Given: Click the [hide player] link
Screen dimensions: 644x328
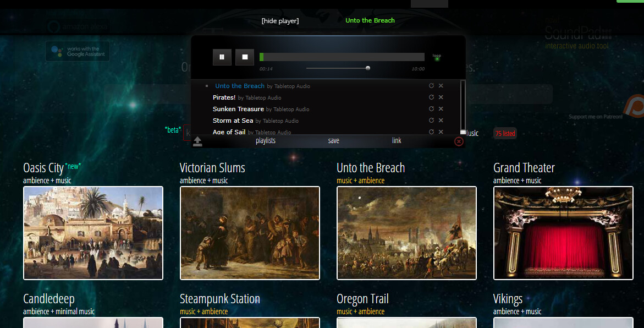Looking at the screenshot, I should (x=280, y=20).
